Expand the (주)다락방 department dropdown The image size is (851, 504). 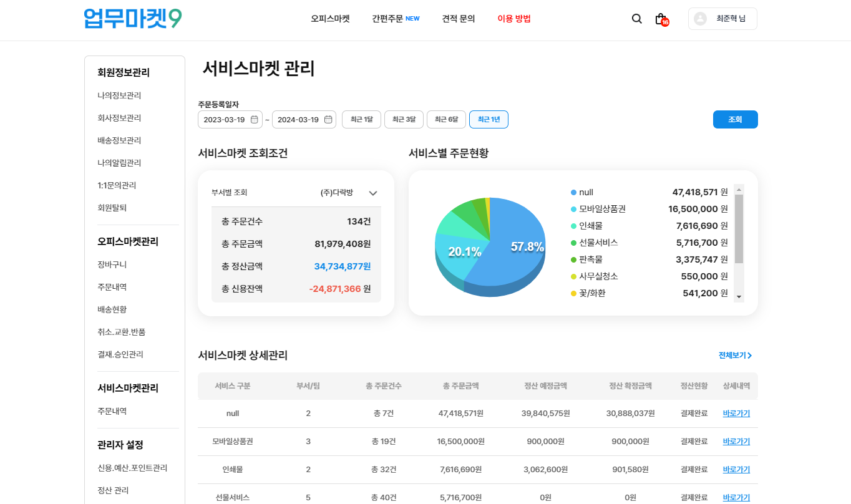click(373, 193)
